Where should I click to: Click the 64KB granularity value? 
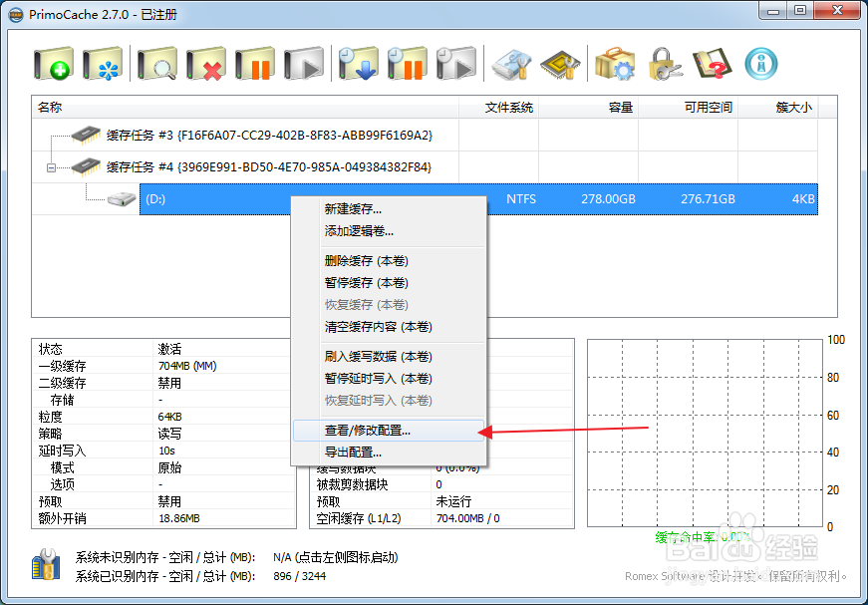pyautogui.click(x=170, y=417)
